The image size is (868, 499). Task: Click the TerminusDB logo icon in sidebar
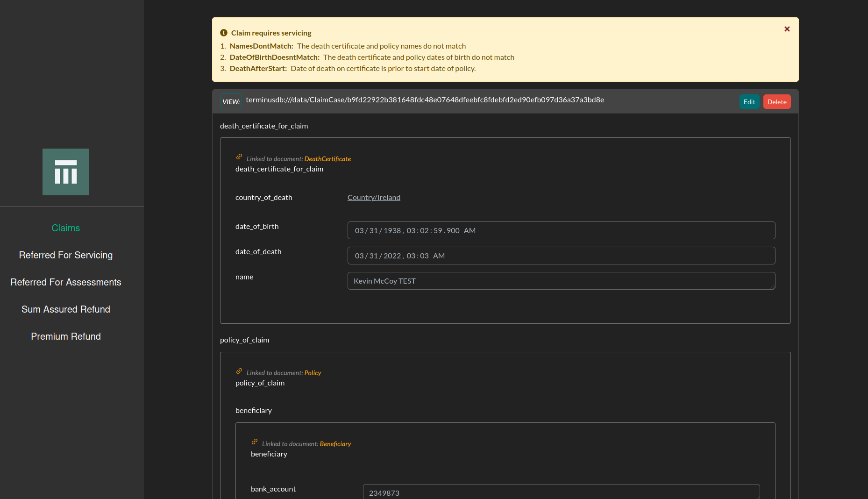(66, 172)
